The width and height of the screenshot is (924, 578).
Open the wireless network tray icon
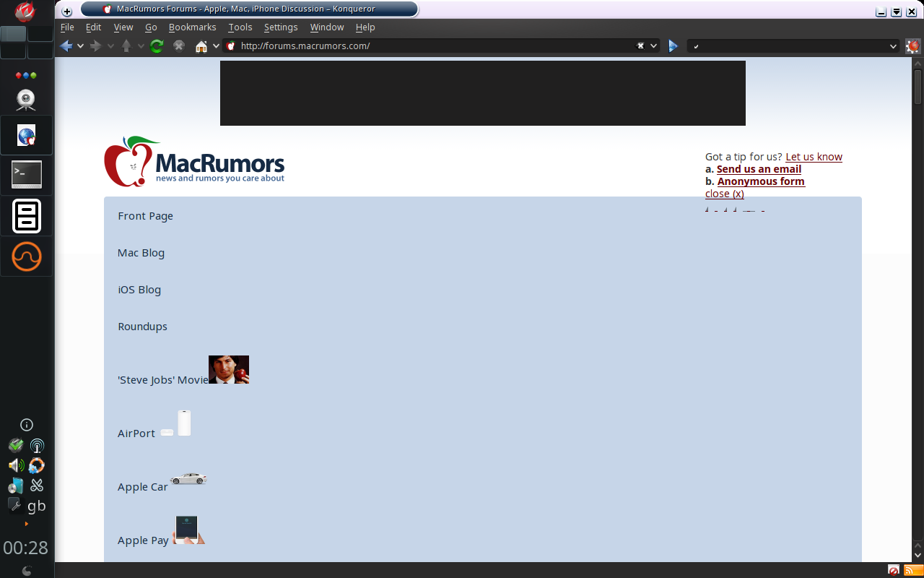coord(37,446)
